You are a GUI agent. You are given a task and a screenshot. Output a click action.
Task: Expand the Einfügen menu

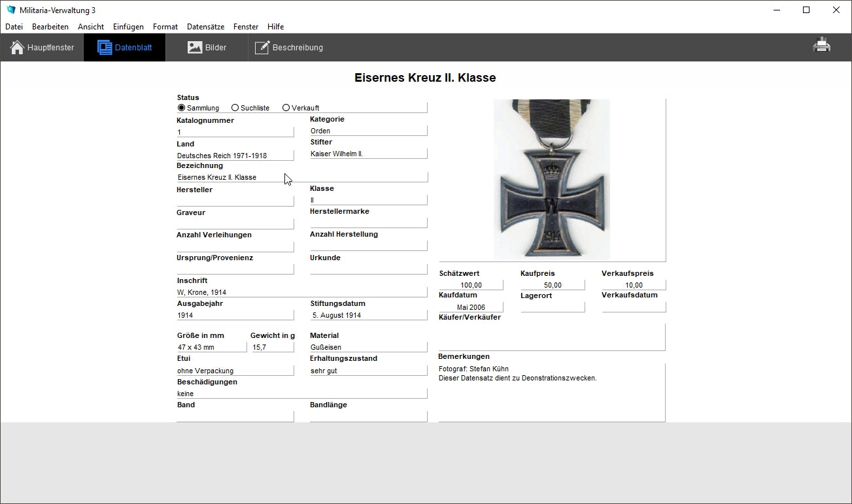(128, 27)
